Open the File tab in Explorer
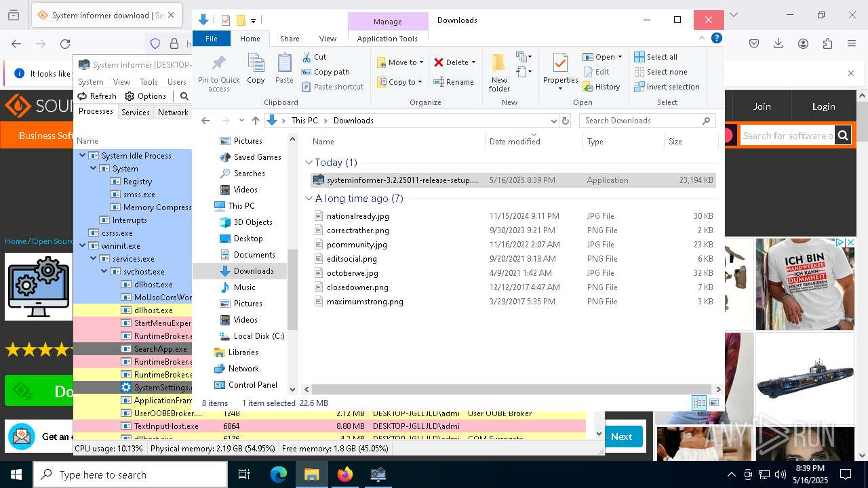 point(212,39)
